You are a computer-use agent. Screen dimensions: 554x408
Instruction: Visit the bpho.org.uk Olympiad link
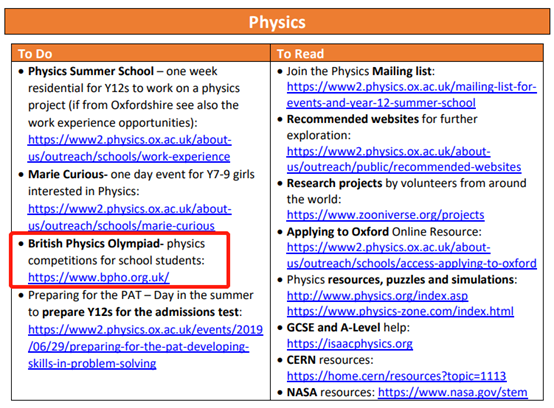pos(99,277)
